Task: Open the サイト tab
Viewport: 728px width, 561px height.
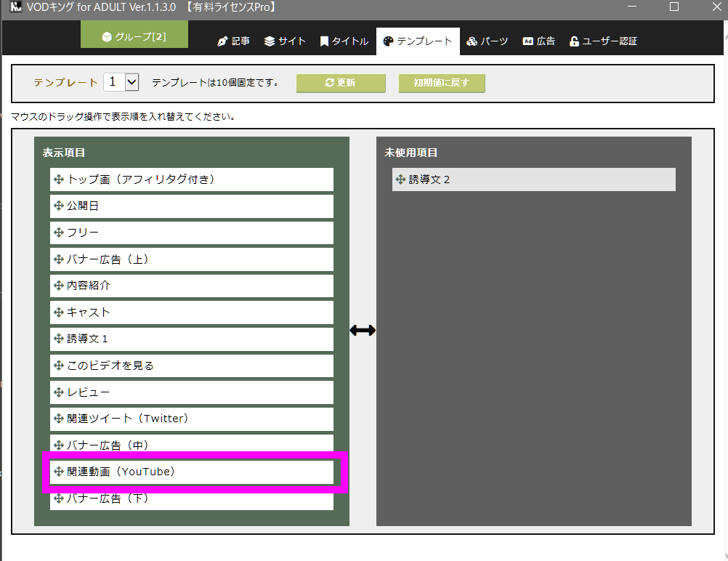Action: 285,41
